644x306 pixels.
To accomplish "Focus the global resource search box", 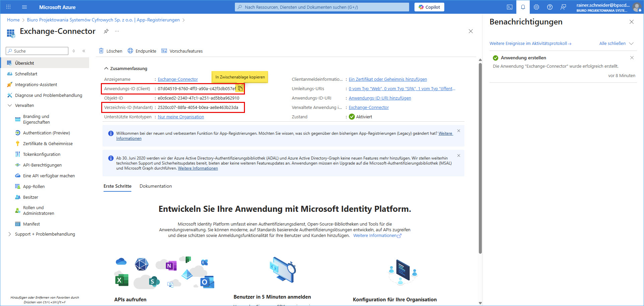I will coord(322,7).
